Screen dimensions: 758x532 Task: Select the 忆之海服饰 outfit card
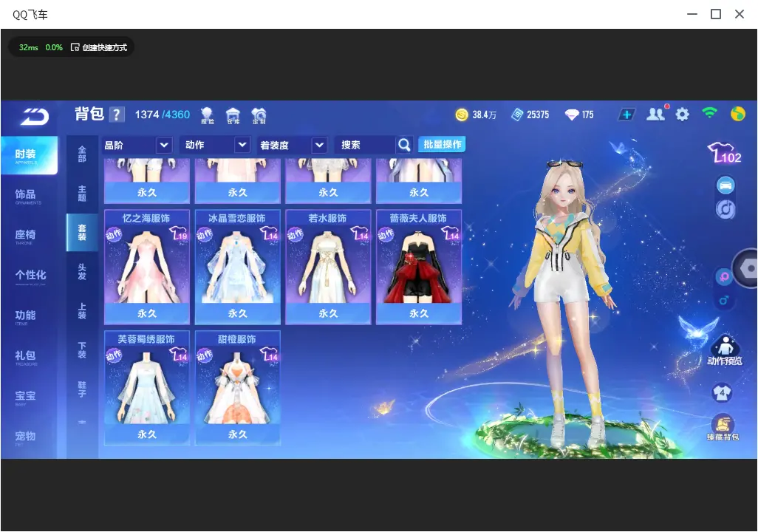(x=147, y=267)
